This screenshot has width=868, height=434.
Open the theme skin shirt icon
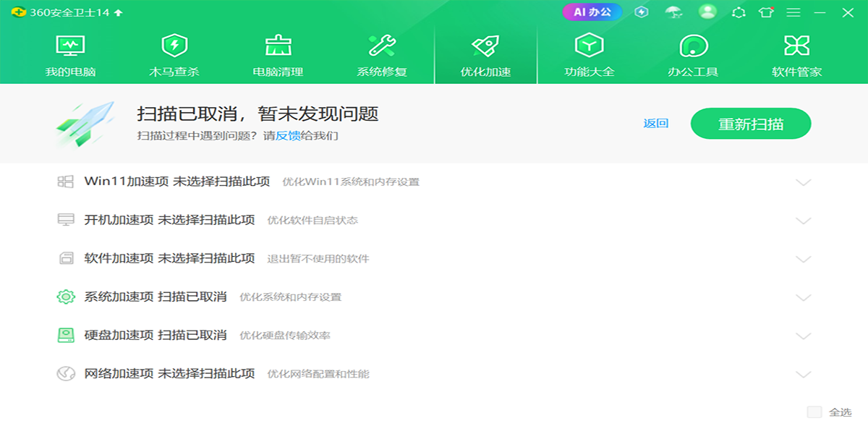click(765, 12)
